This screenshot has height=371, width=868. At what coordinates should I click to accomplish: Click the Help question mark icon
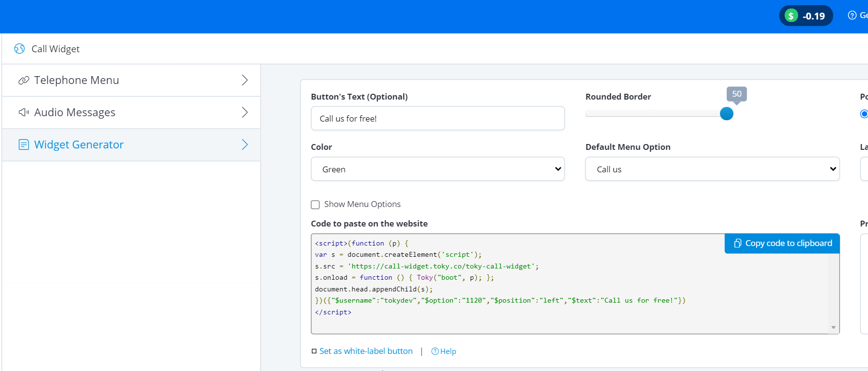coord(435,351)
